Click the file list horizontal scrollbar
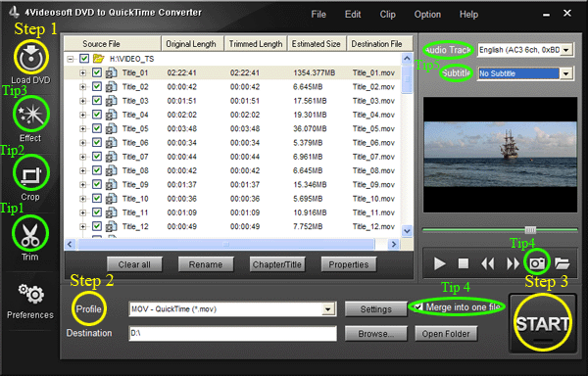588x376 pixels. coord(226,244)
